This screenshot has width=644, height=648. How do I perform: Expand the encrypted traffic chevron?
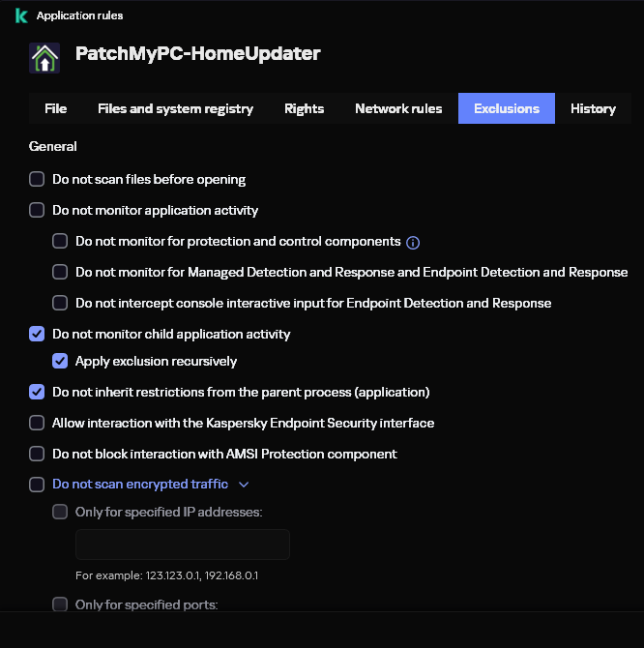(x=244, y=485)
